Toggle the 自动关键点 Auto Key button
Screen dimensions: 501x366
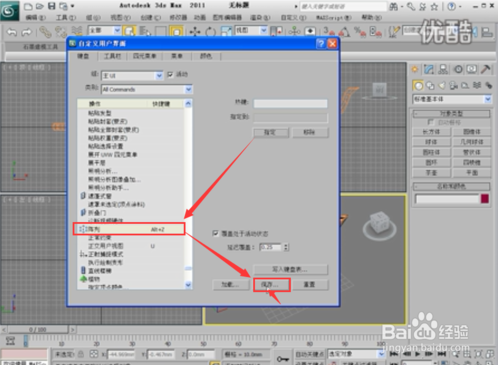[309, 354]
